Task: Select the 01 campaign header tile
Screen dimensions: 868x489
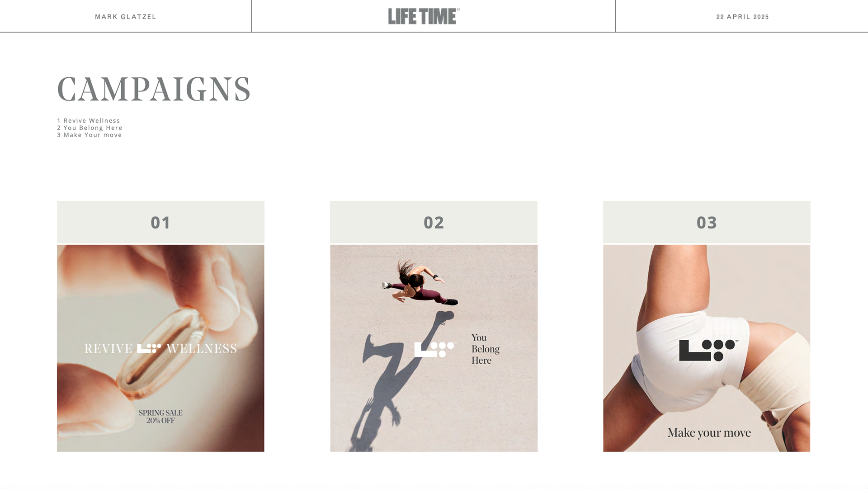Action: pyautogui.click(x=160, y=222)
